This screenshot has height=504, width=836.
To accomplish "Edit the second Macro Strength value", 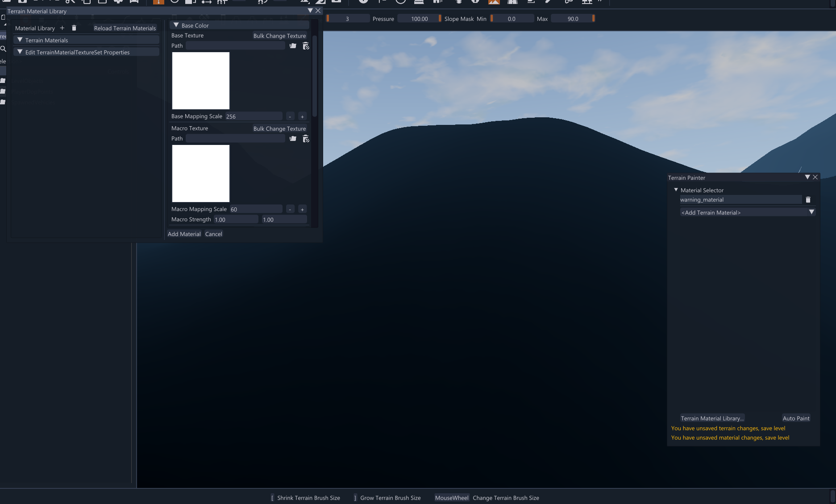I will point(284,219).
